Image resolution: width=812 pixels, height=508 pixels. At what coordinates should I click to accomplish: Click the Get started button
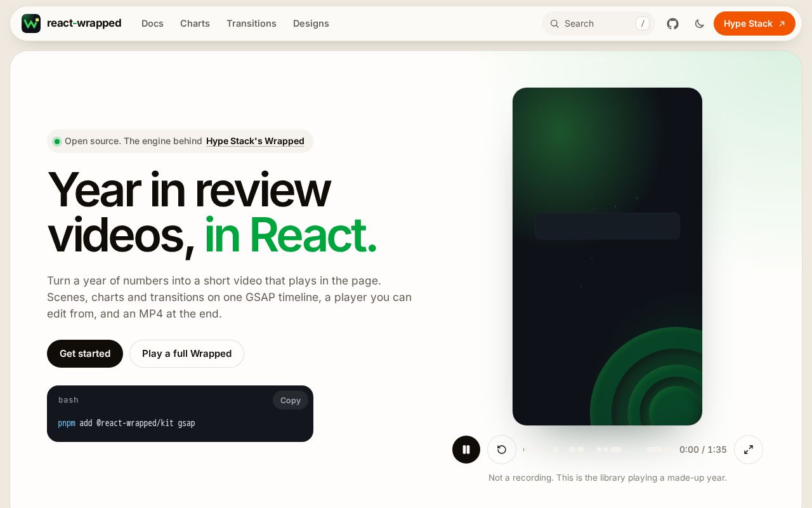pyautogui.click(x=85, y=354)
